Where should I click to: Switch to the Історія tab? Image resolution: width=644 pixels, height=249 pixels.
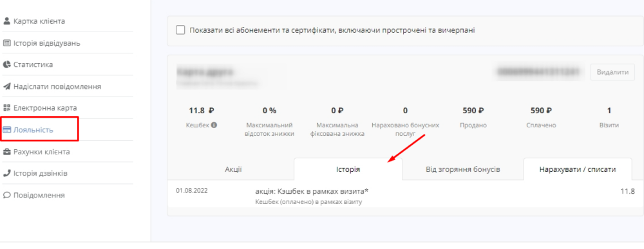[348, 169]
